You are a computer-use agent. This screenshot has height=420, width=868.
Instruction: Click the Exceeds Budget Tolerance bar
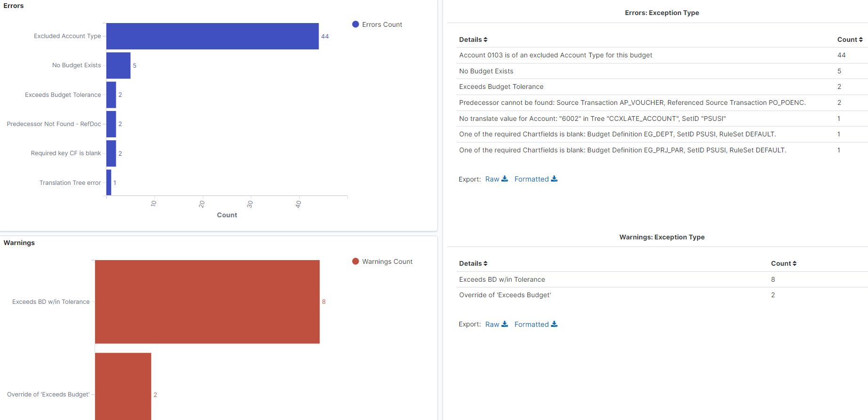pos(111,95)
